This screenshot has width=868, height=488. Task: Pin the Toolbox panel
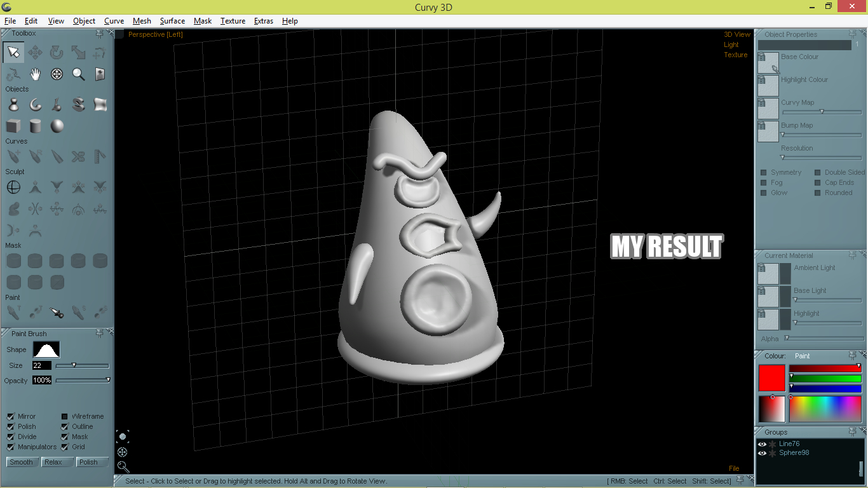tap(100, 33)
